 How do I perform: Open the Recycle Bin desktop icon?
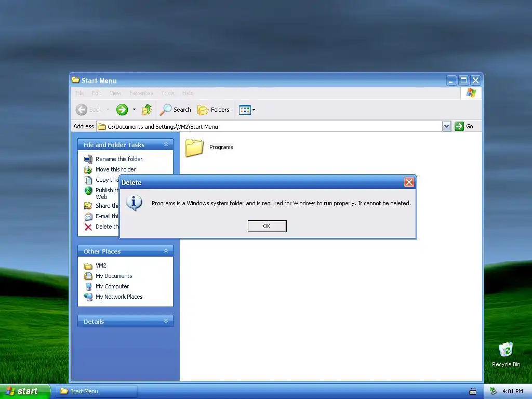pos(506,354)
